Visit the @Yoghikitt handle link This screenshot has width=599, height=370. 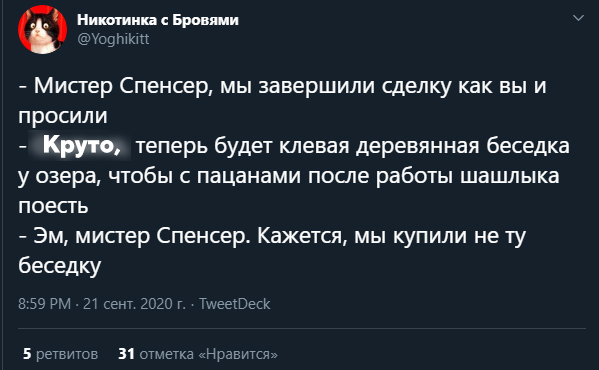(113, 39)
